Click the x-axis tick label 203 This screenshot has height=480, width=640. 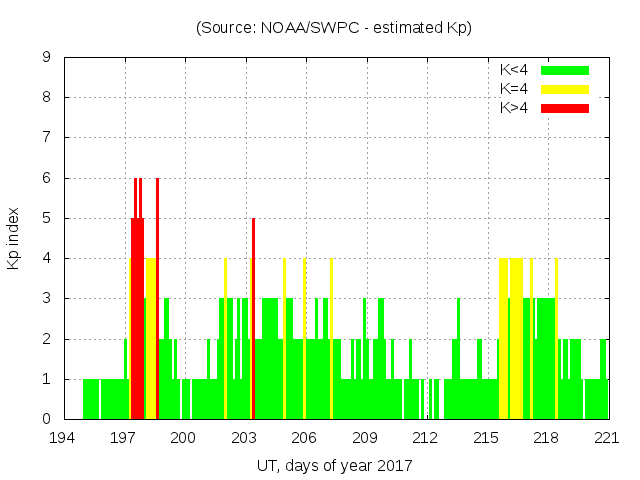point(245,438)
